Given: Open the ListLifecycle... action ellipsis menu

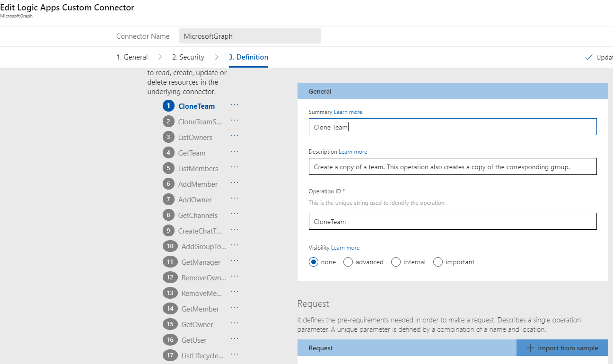Looking at the screenshot, I should tap(235, 355).
